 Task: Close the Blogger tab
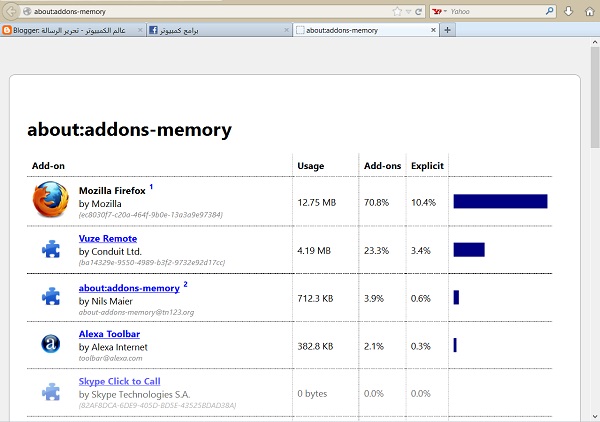click(140, 30)
